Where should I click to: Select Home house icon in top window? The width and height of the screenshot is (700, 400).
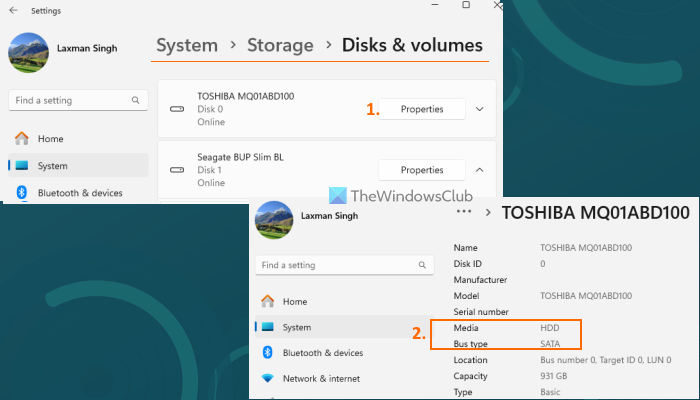[21, 138]
